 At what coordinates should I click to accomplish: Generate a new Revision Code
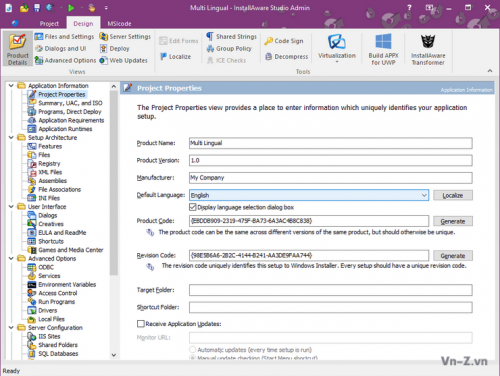click(x=453, y=256)
